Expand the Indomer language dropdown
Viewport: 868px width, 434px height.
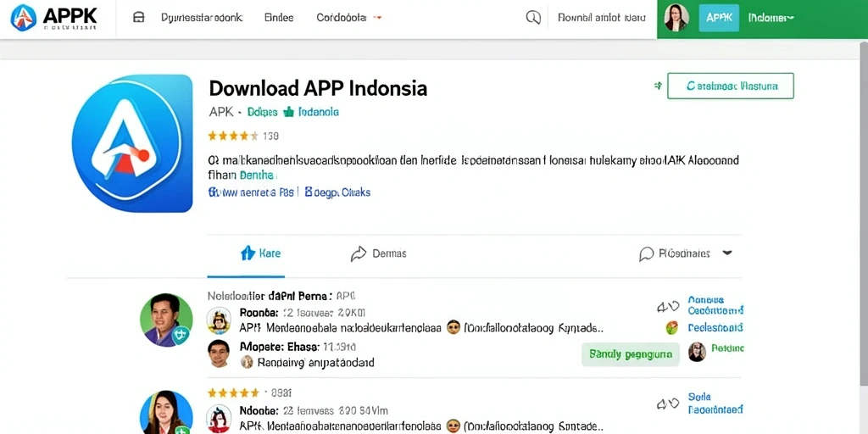[x=771, y=18]
